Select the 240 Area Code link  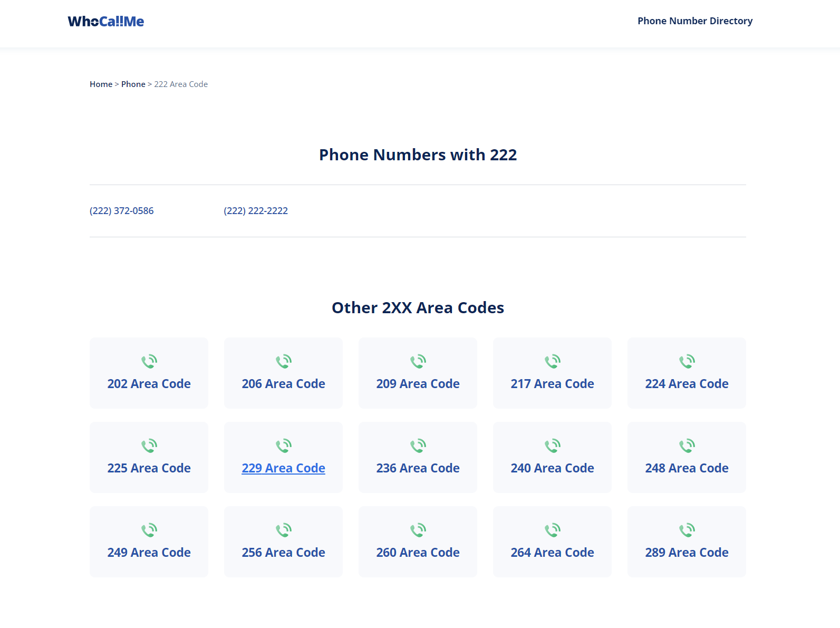[552, 468]
